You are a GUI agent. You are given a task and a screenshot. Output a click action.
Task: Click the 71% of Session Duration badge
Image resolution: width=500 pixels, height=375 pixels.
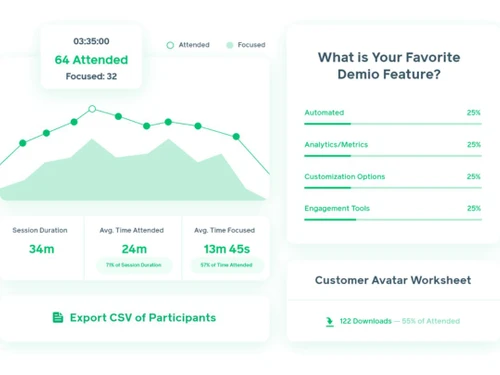(x=134, y=265)
